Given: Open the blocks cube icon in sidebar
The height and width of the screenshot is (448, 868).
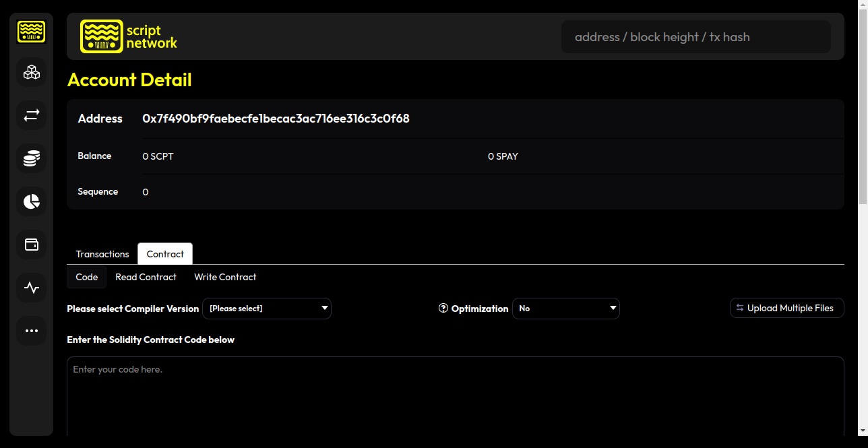Looking at the screenshot, I should coord(32,72).
